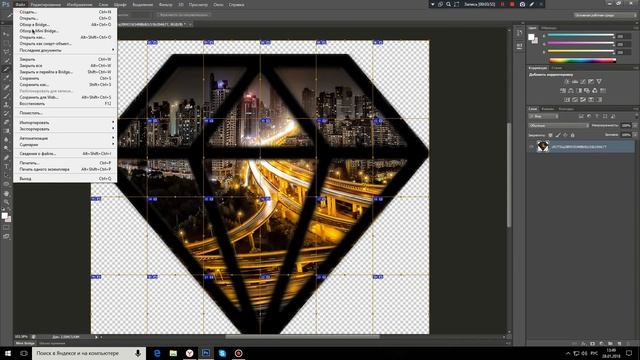The height and width of the screenshot is (360, 640).
Task: Click the layer thumbnail in Layers panel
Action: (x=542, y=147)
